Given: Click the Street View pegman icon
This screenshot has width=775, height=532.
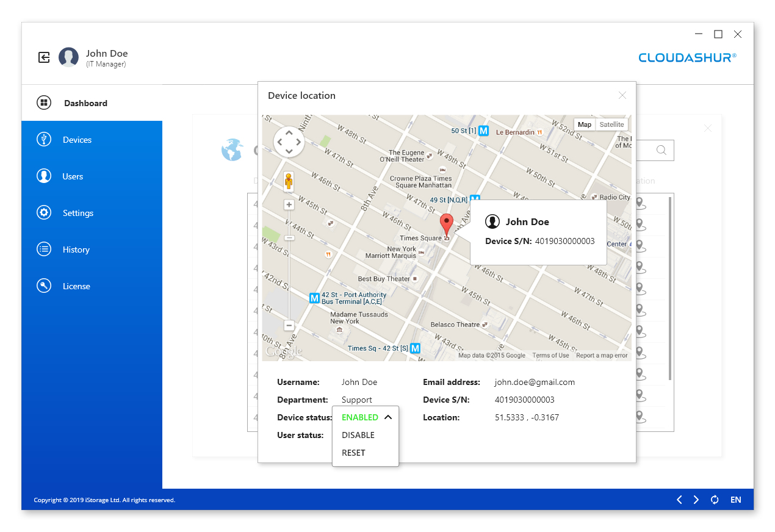Looking at the screenshot, I should tap(289, 182).
